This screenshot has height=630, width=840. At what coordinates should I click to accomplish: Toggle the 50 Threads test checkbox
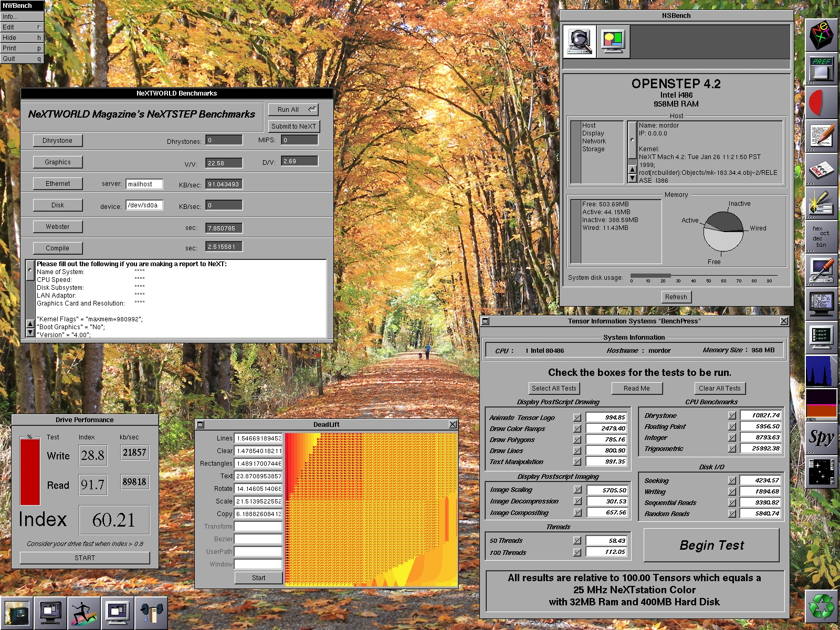point(577,541)
